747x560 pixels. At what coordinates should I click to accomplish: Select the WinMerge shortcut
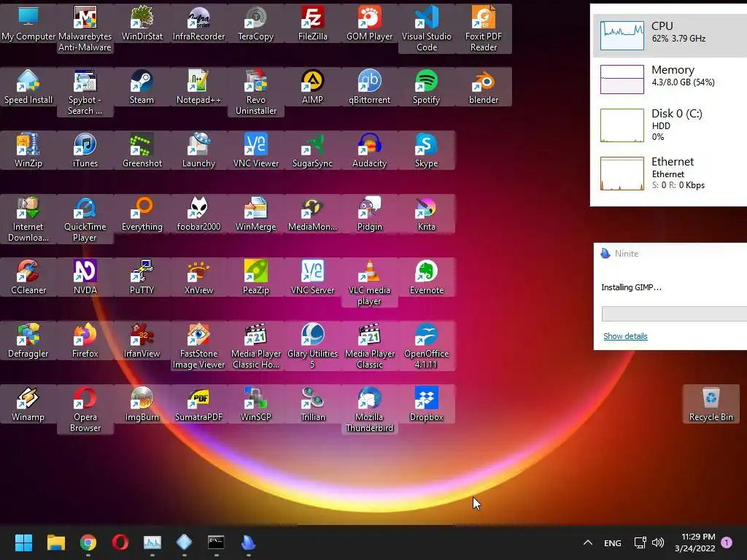point(256,214)
